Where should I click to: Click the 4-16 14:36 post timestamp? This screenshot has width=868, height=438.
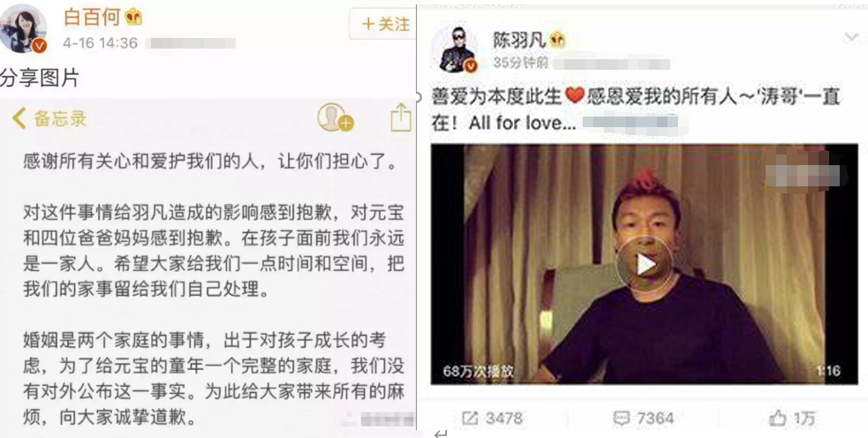point(100,43)
